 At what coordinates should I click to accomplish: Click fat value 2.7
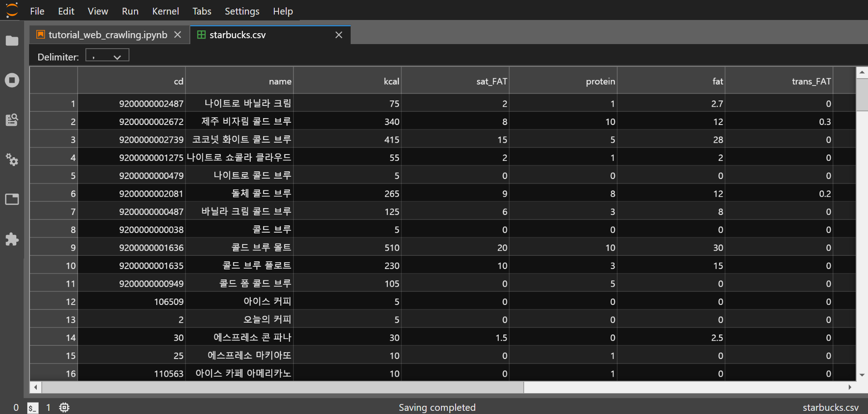671,104
